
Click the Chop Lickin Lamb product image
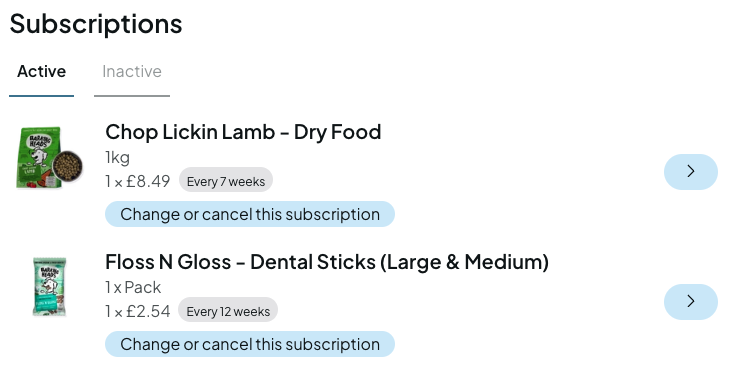coord(49,157)
